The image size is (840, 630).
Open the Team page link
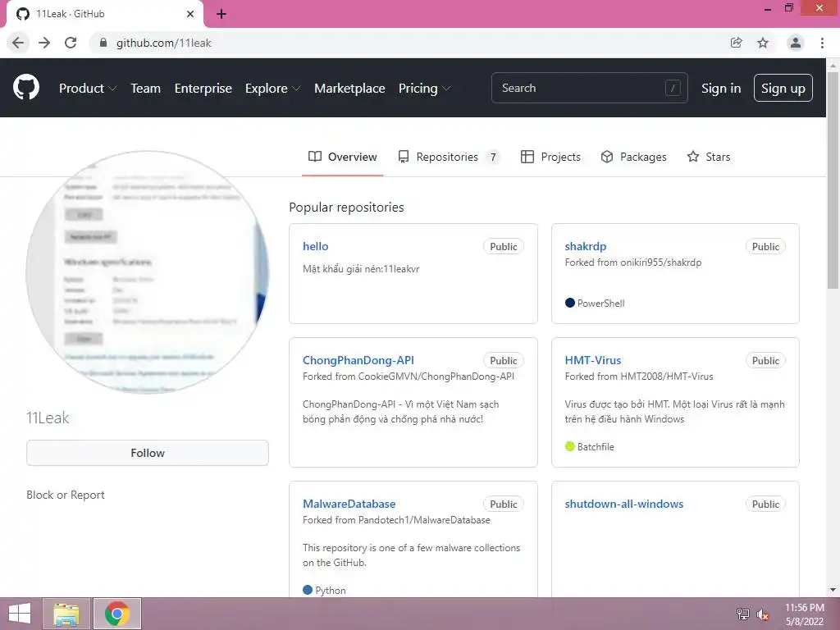[x=146, y=88]
